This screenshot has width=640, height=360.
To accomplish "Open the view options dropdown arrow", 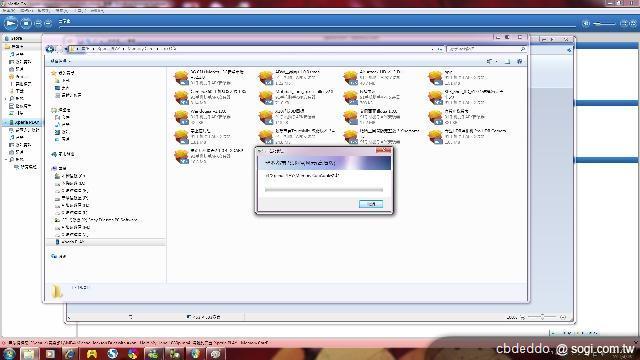I will (496, 62).
